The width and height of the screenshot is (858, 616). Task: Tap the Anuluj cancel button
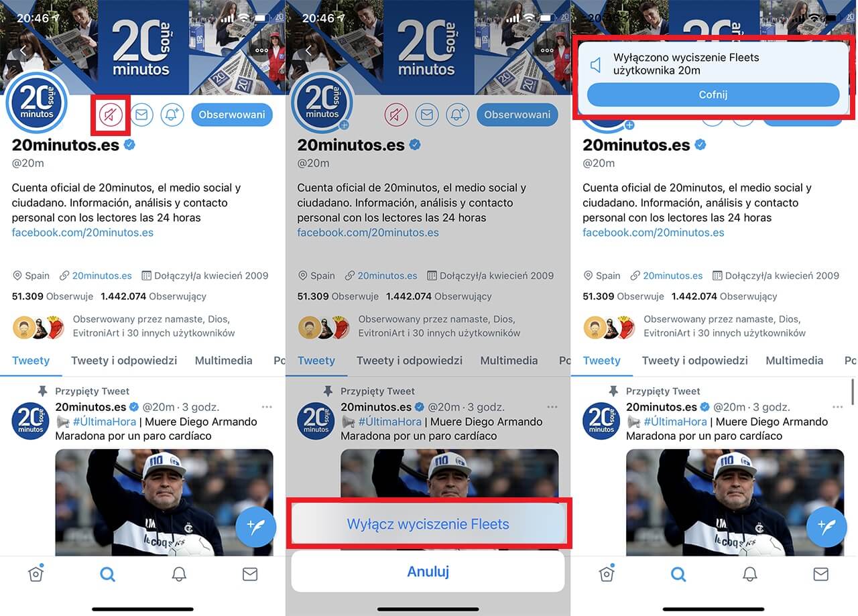pos(428,572)
